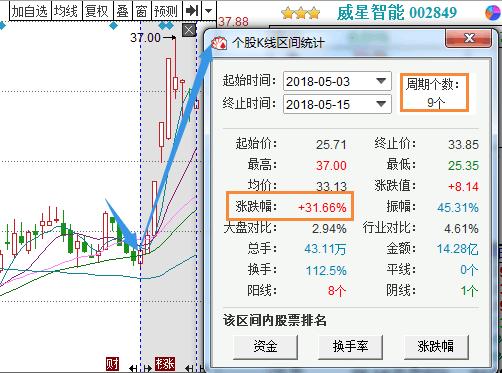Click the 金额 value 14.28亿
Image resolution: width=502 pixels, height=373 pixels.
pyautogui.click(x=458, y=249)
